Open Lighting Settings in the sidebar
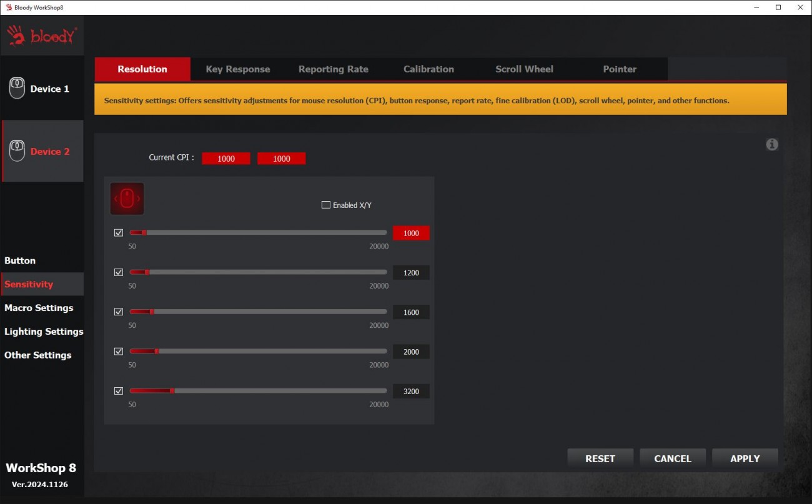 click(44, 332)
